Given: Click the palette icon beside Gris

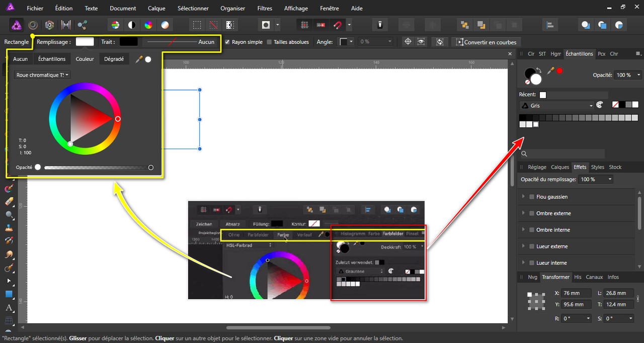Looking at the screenshot, I should tap(599, 105).
